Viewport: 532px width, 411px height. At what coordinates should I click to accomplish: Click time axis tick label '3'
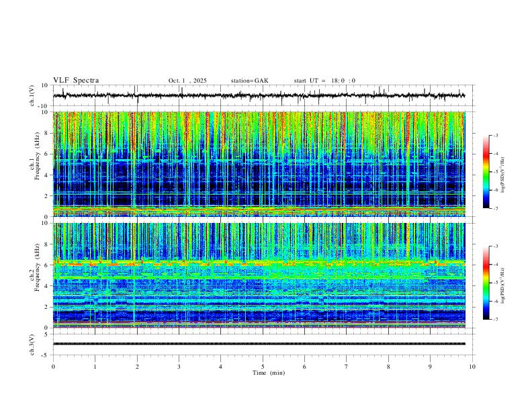point(179,367)
